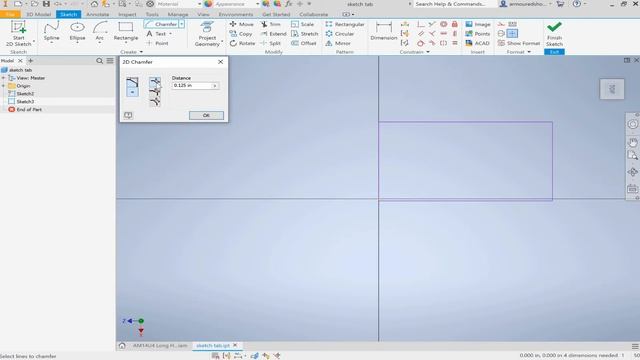Select the two-distances chamfer option
Screen dimensions: 640x360
pyautogui.click(x=155, y=92)
